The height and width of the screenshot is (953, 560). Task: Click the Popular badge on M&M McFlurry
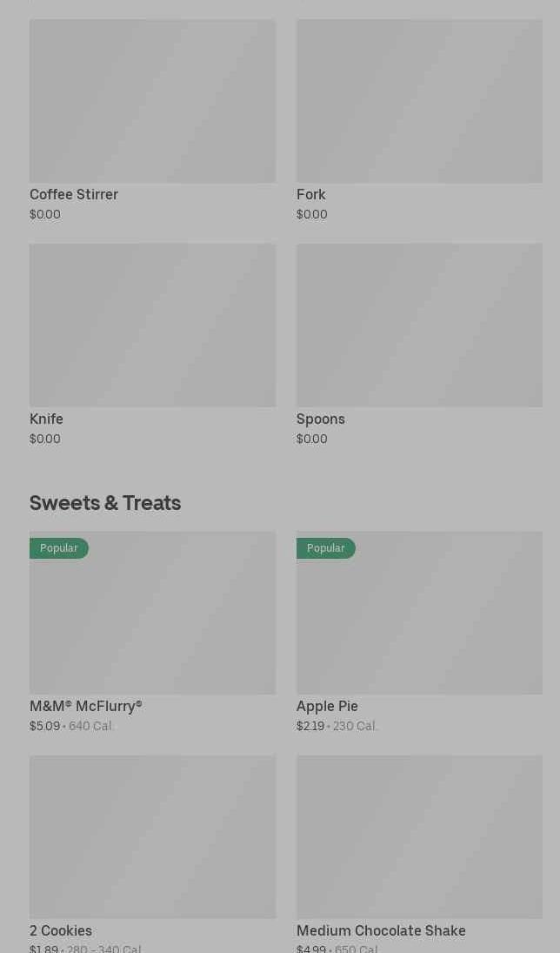(59, 548)
